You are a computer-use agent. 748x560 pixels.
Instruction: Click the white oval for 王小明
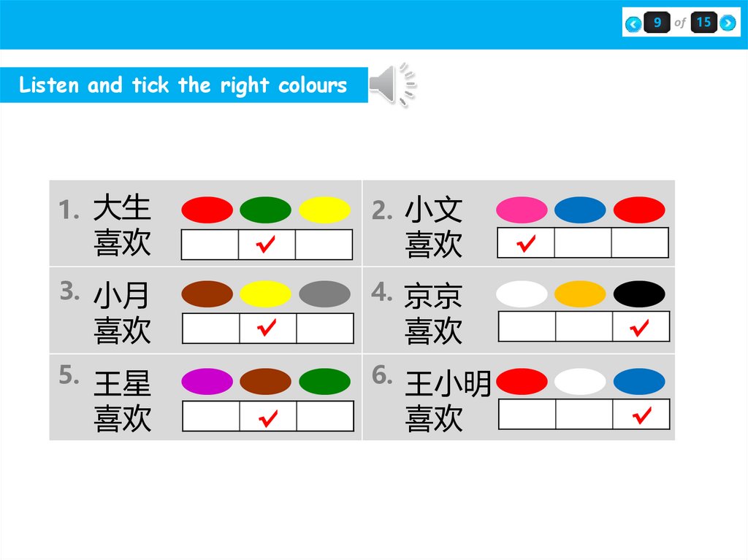[x=580, y=381]
